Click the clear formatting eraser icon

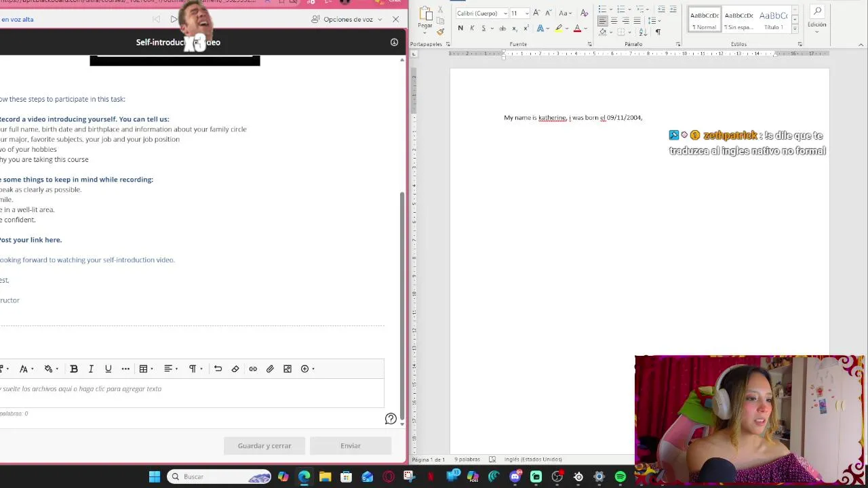pyautogui.click(x=235, y=369)
